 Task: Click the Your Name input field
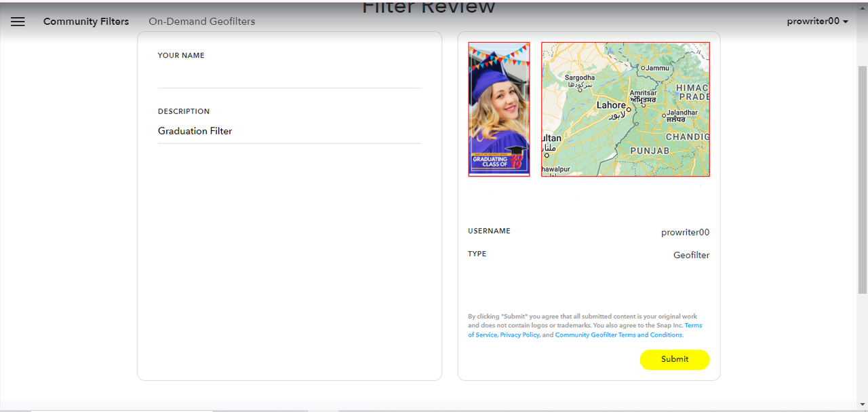(290, 76)
